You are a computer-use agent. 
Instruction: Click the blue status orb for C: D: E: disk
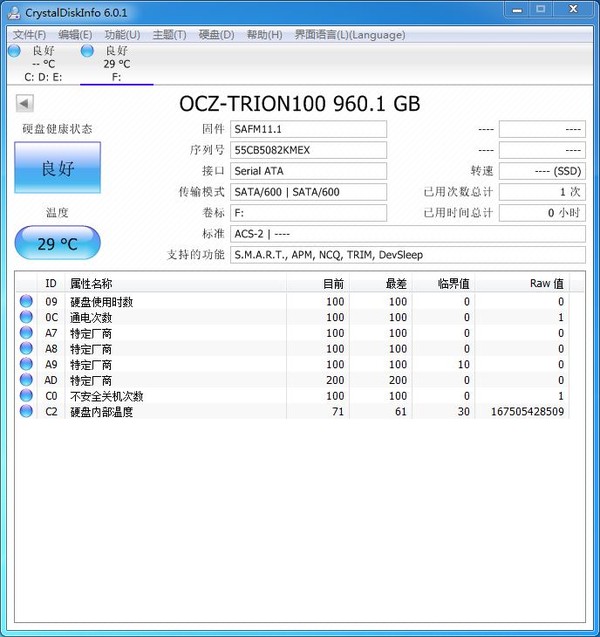(x=14, y=51)
